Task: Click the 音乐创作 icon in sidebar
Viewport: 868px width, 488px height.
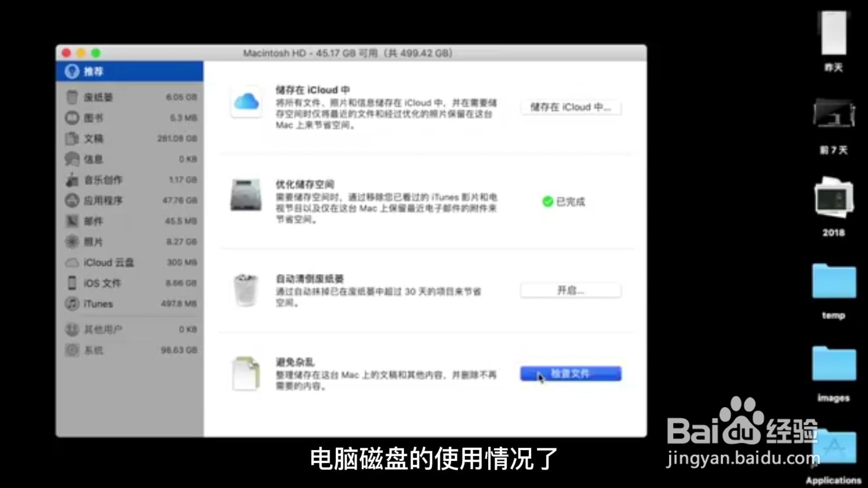Action: click(x=72, y=179)
